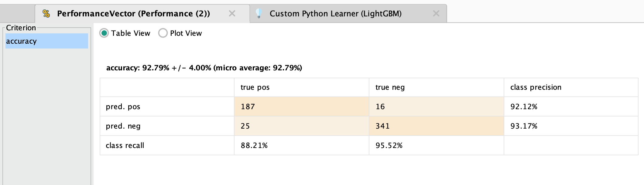
Task: Select the cell showing 25
Action: click(x=302, y=126)
